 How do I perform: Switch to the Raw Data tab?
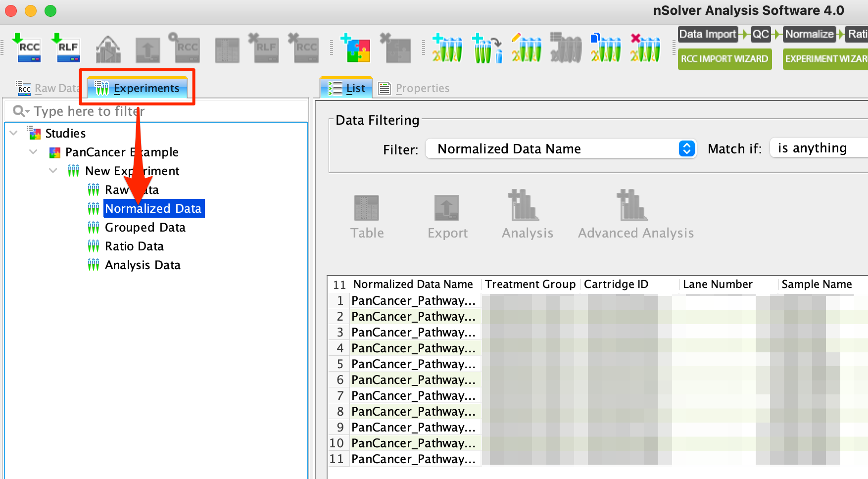tap(48, 88)
